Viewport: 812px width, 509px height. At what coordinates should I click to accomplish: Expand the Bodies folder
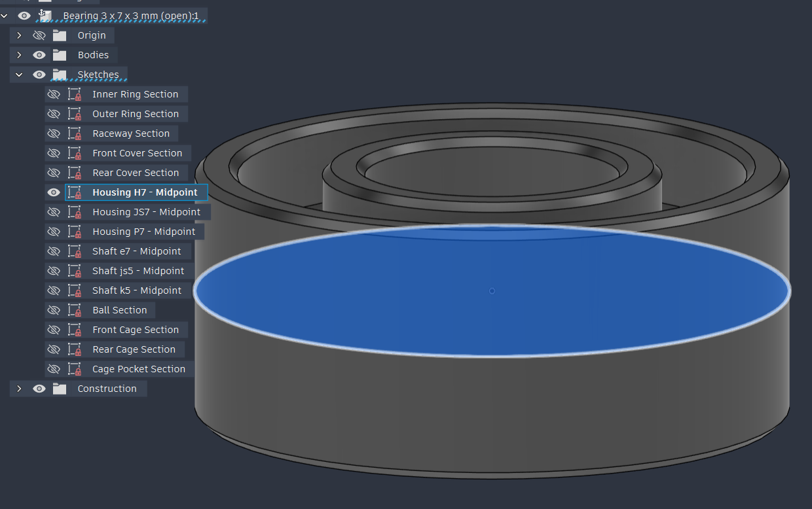tap(19, 55)
